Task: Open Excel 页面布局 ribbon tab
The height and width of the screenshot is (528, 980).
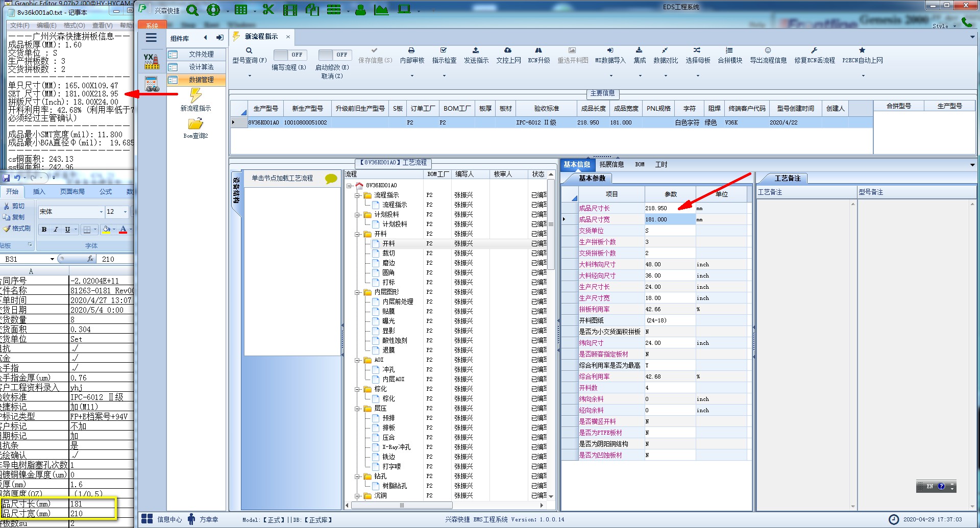Action: (x=72, y=192)
